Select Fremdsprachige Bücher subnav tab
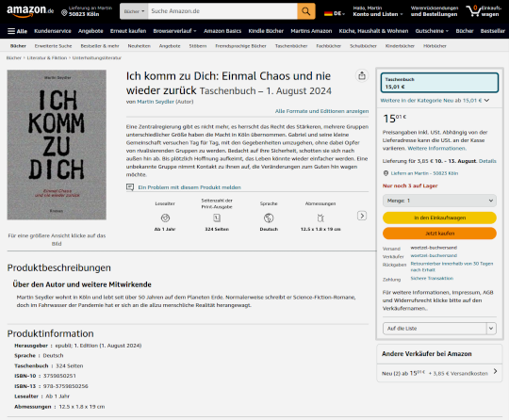Image resolution: width=509 pixels, height=420 pixels. [240, 46]
